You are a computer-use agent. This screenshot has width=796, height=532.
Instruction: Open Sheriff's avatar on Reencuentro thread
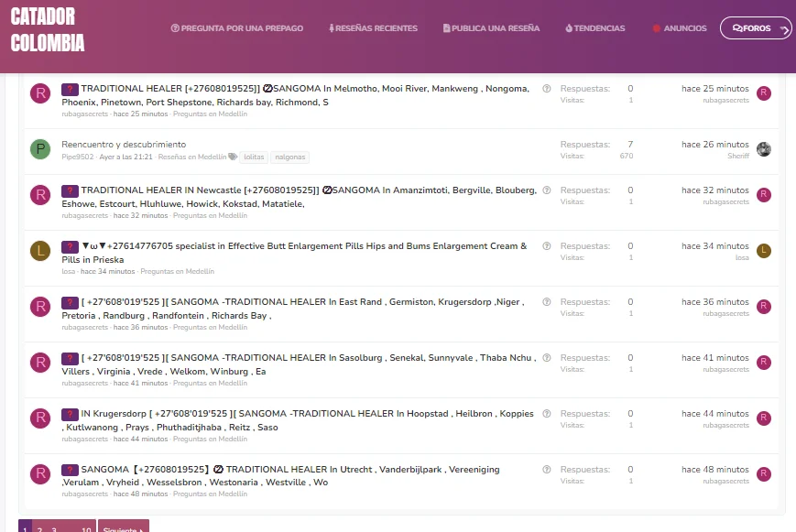pos(764,149)
